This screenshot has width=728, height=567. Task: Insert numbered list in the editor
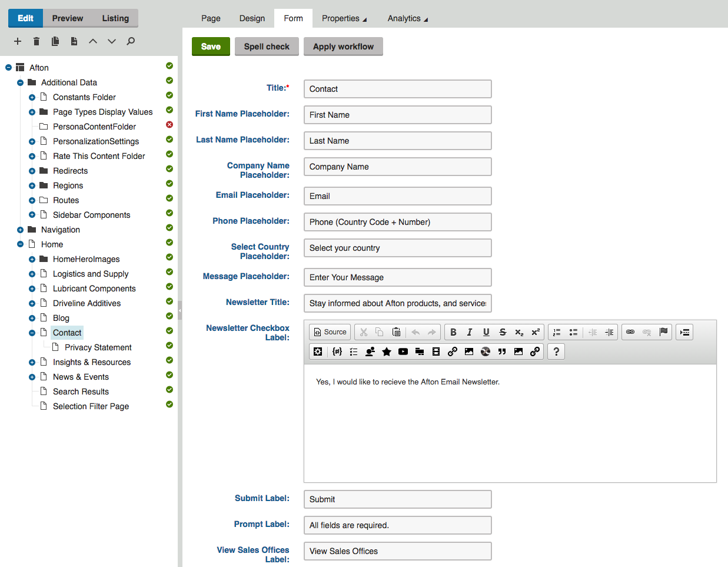point(557,332)
